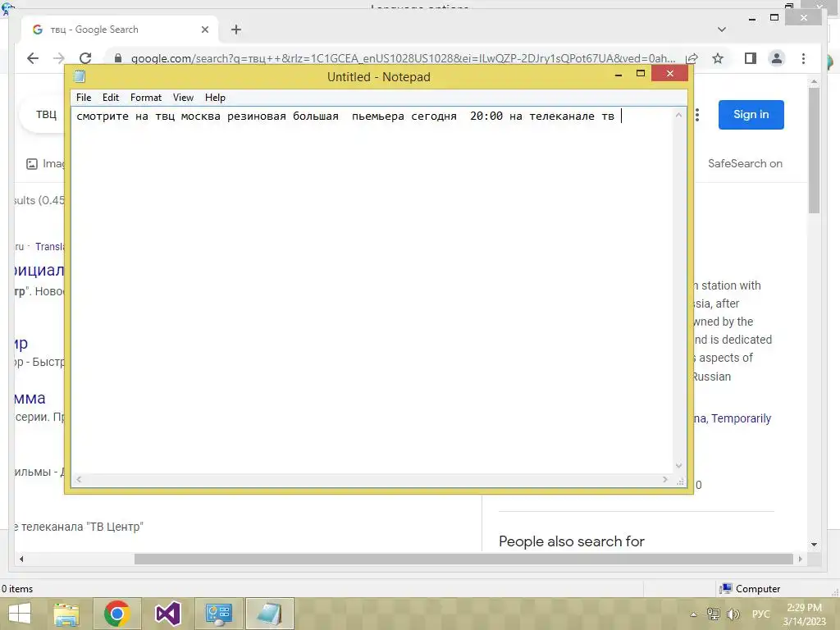Switch to Notepad taskbar icon
Viewport: 840px width, 630px height.
[x=269, y=614]
